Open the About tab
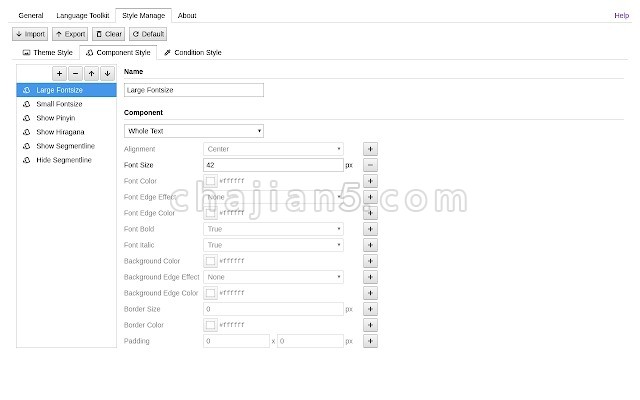 click(187, 16)
